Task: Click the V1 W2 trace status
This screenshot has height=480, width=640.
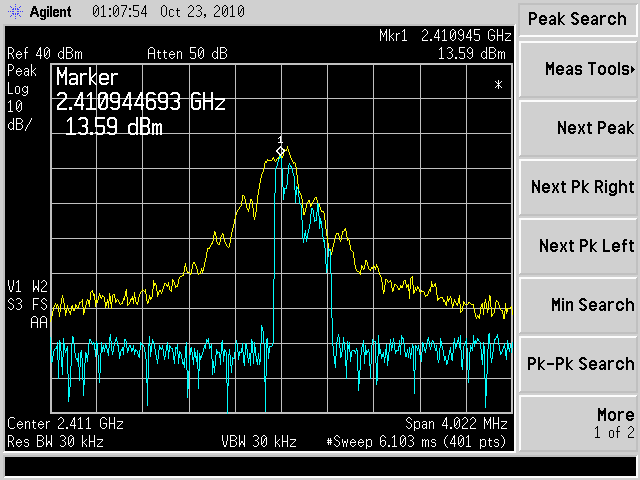Action: point(27,287)
